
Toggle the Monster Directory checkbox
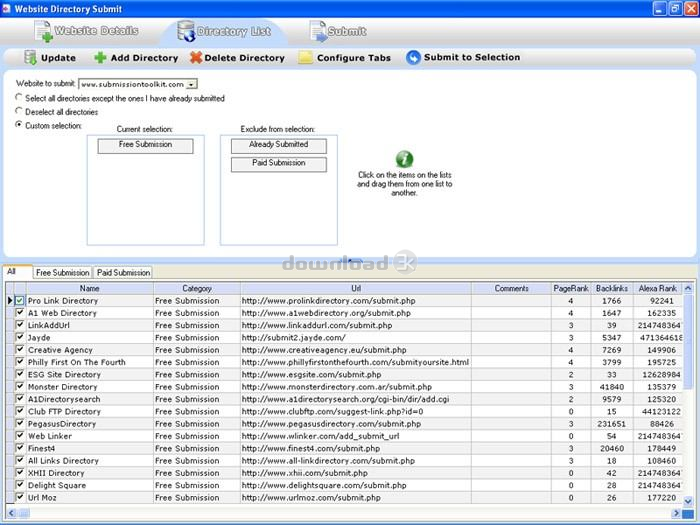click(20, 387)
